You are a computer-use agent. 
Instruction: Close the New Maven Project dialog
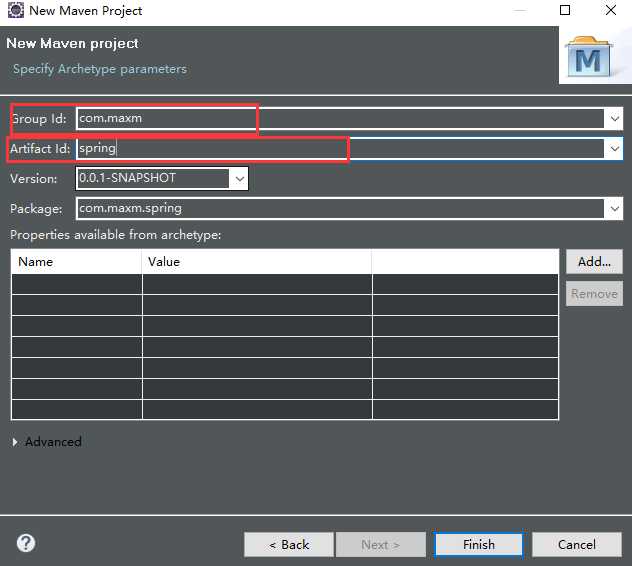611,10
